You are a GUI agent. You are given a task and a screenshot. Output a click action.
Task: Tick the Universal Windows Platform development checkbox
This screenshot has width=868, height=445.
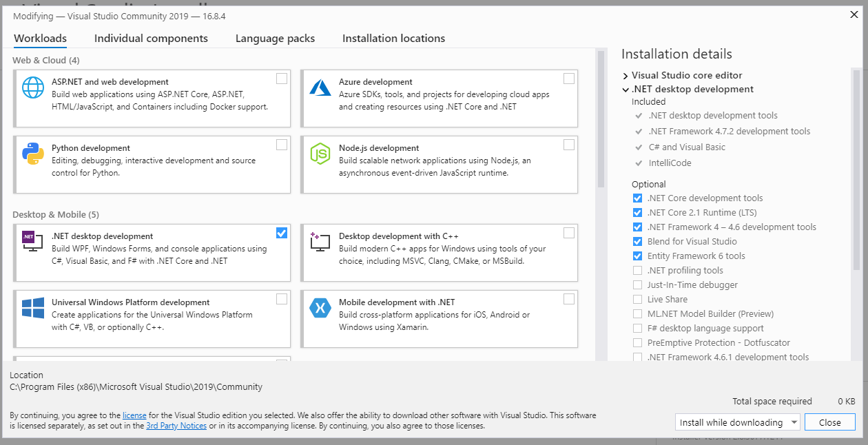282,299
